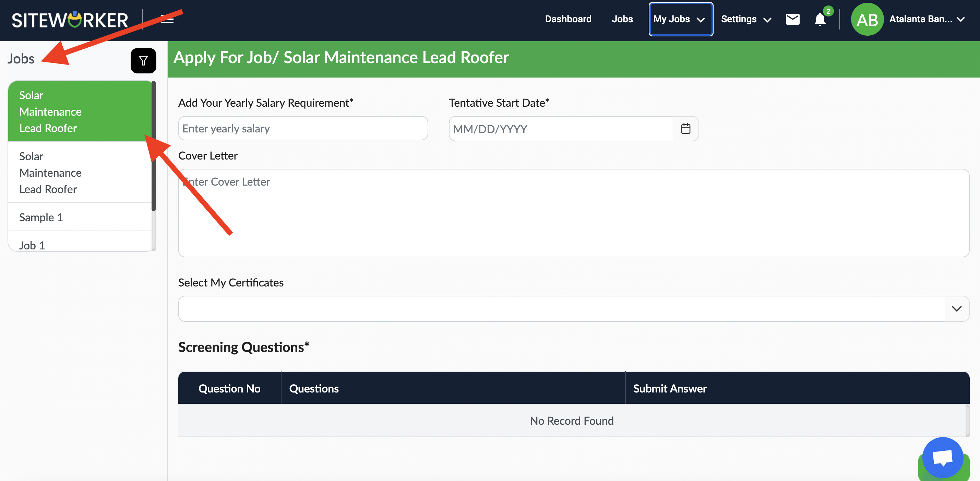
Task: Click the Screening Questions heading
Action: pos(244,347)
